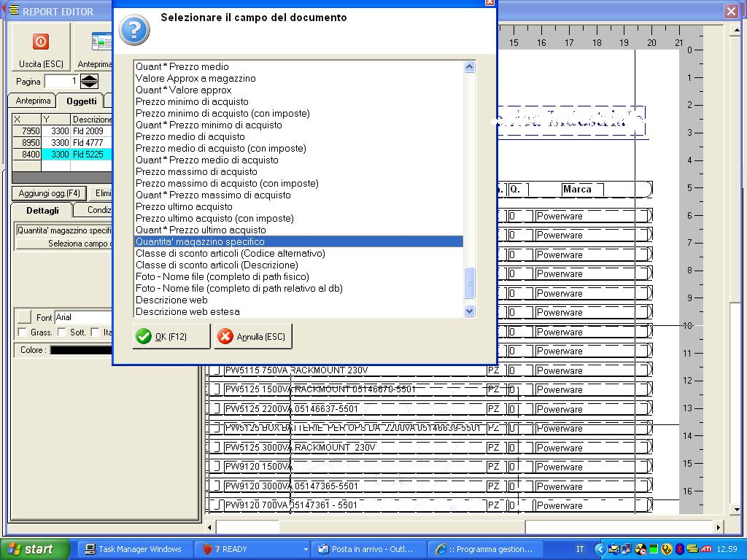Click the Aggiungi ogg.(F4) button
The height and width of the screenshot is (560, 747).
49,192
